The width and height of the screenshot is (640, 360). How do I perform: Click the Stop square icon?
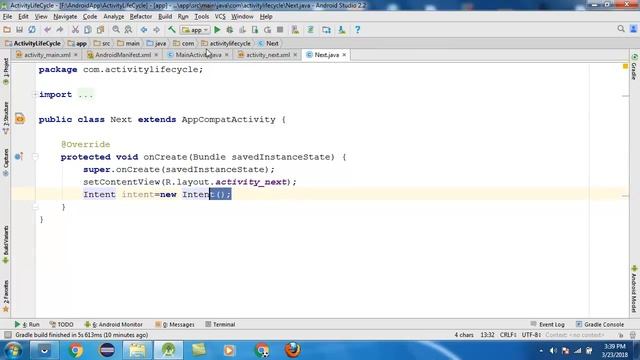[x=280, y=30]
